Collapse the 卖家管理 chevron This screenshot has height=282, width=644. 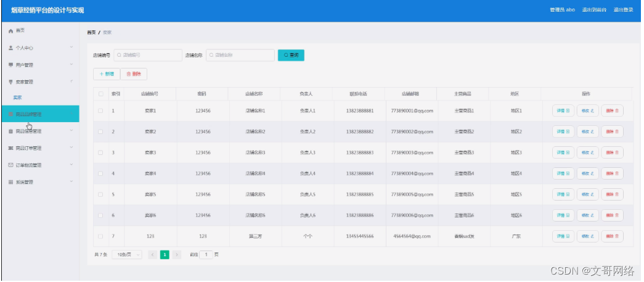click(71, 81)
